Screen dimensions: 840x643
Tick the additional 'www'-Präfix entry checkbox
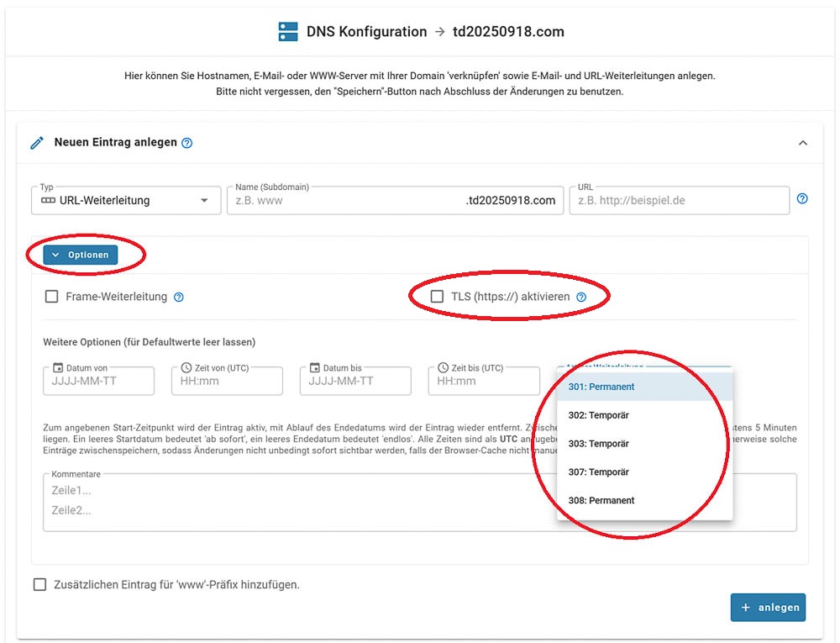click(x=39, y=585)
